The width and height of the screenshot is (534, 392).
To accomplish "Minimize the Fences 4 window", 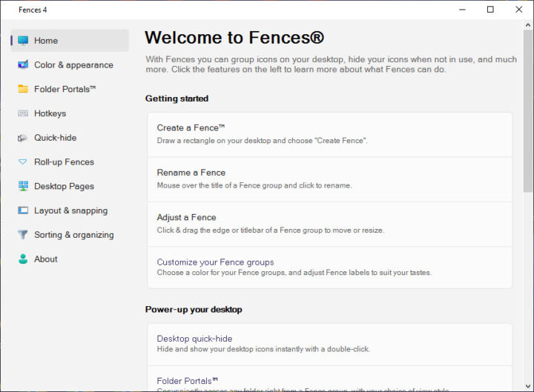I will coord(462,10).
